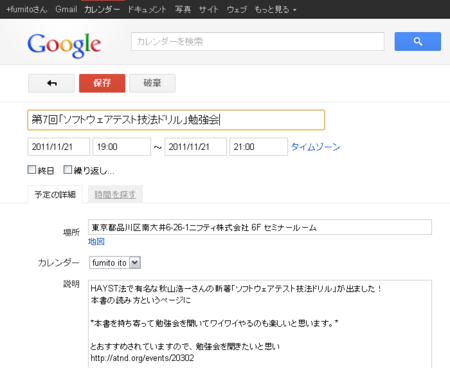Select カレンダー in the top bar
Viewport: 450px width, 368px height.
pos(102,9)
